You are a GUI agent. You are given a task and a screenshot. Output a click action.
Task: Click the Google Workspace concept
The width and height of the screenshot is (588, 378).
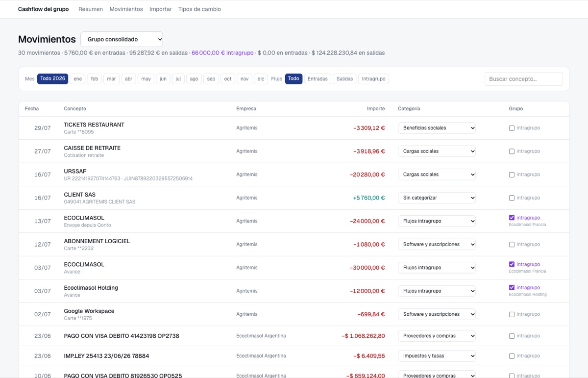click(89, 311)
